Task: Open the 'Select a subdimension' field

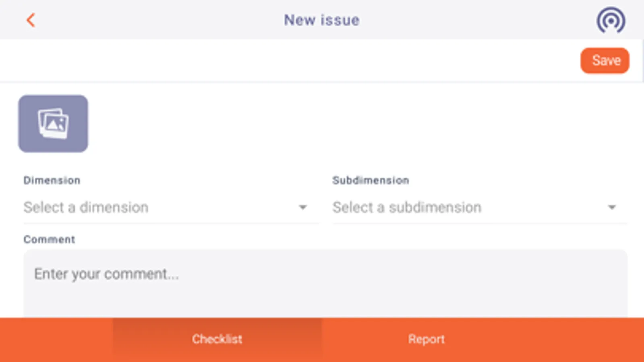Action: [480, 208]
